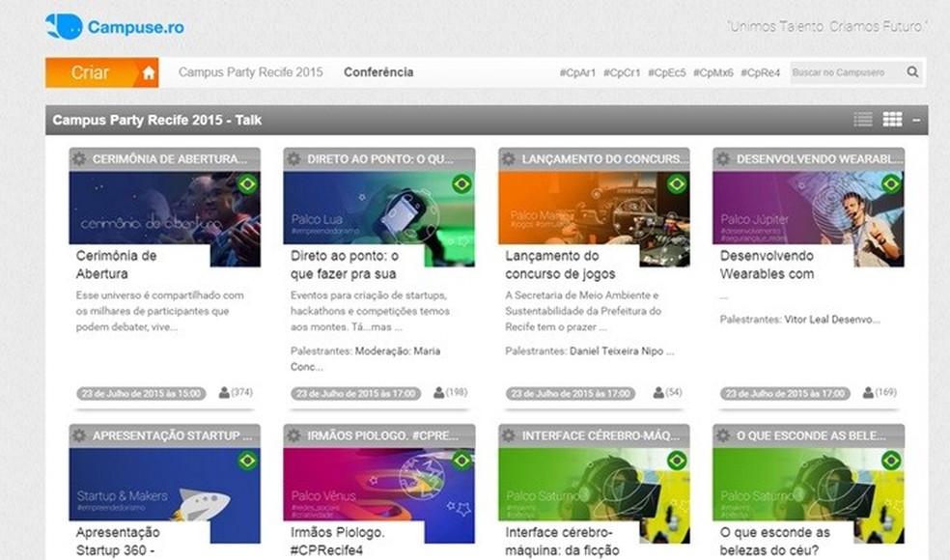Click attendee icon showing 54

pos(658,393)
